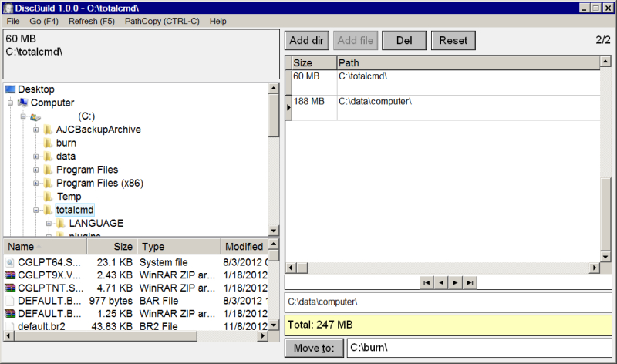Expand the Program Files (x86) node
Image resolution: width=617 pixels, height=364 pixels.
click(35, 184)
